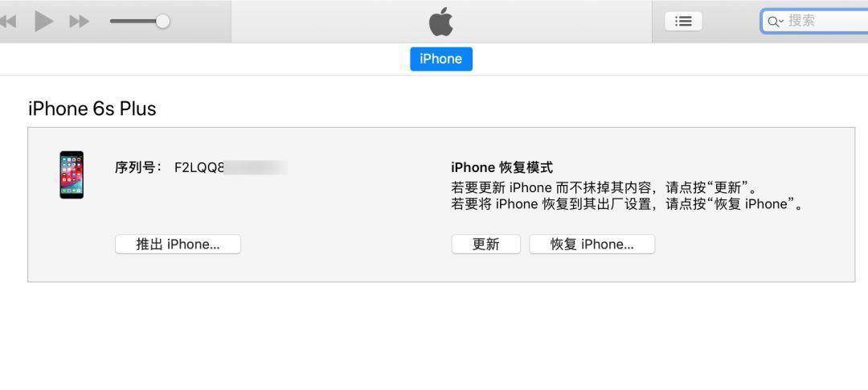Image resolution: width=868 pixels, height=390 pixels.
Task: Expand the search magnifier options chevron
Action: pos(775,23)
